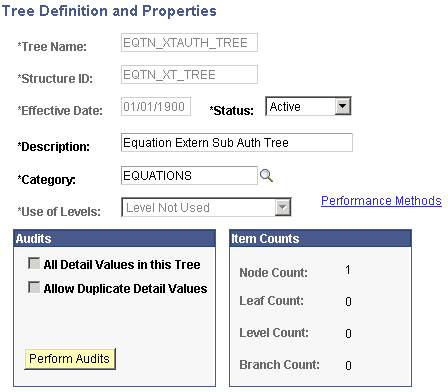Click the *Structure ID label

point(55,79)
